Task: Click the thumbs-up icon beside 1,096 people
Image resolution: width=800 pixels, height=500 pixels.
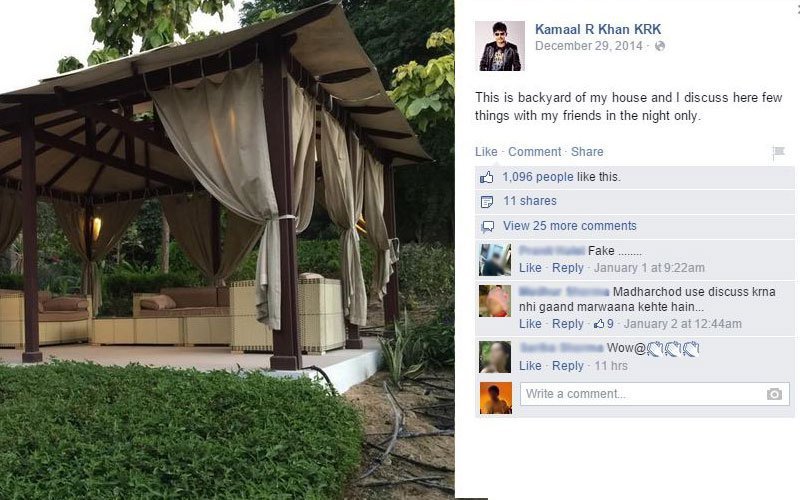Action: pos(487,178)
